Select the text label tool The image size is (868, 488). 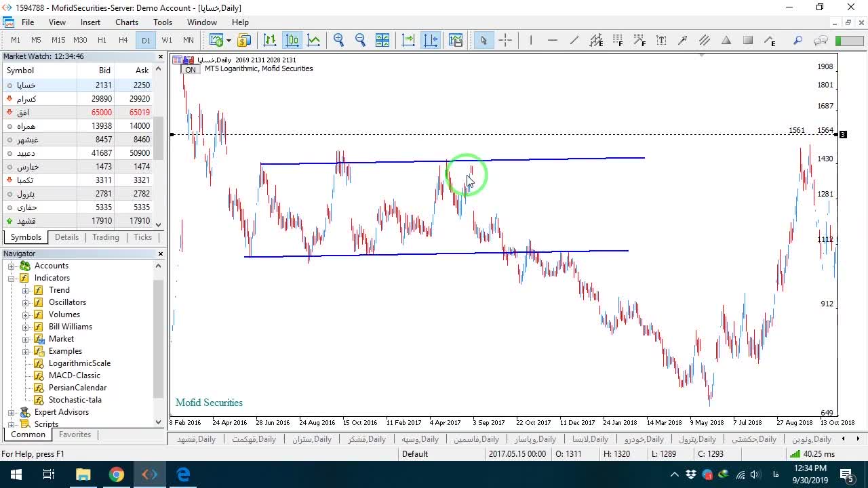click(x=661, y=40)
